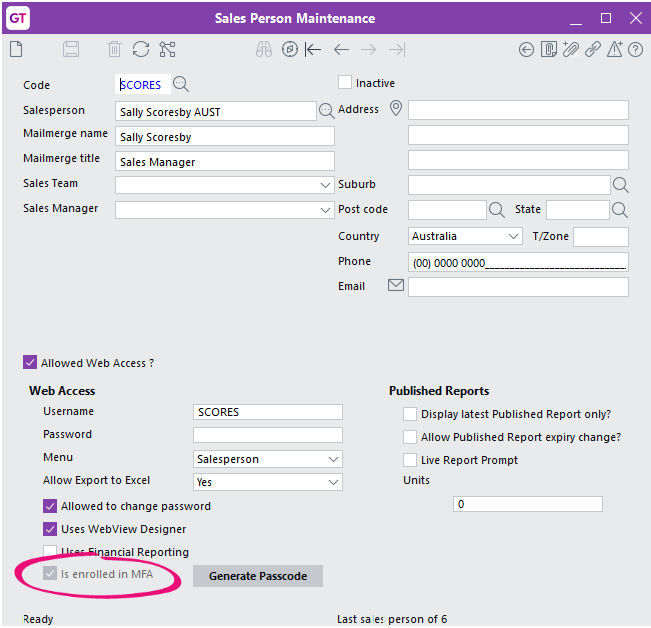The height and width of the screenshot is (628, 651).
Task: Click the Generate Passcode button
Action: click(258, 576)
